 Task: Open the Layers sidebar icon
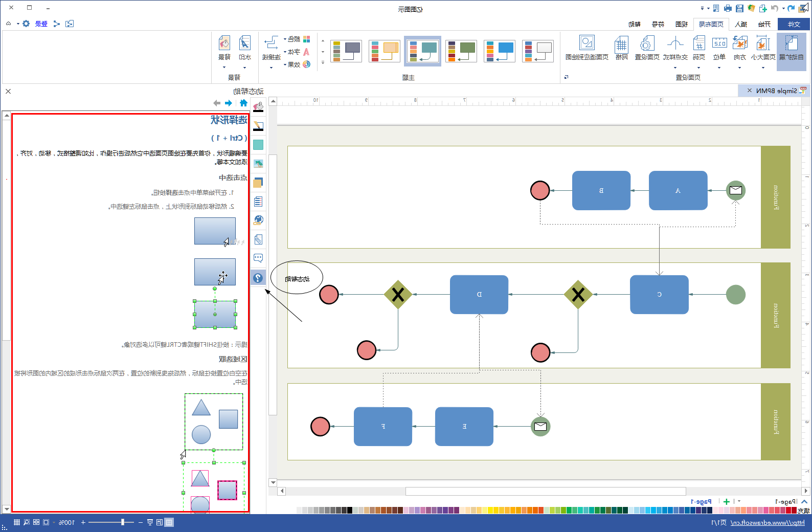(x=258, y=183)
